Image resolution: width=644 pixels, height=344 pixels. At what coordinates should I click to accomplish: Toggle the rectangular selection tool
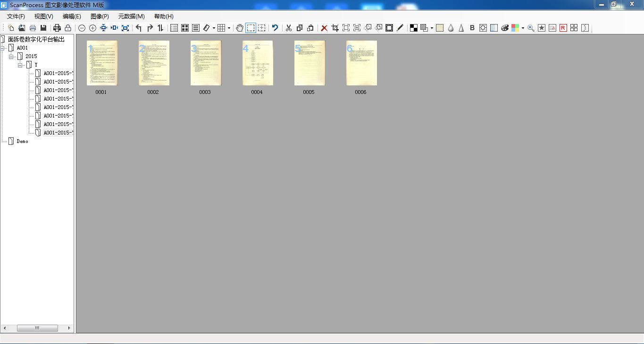(251, 28)
